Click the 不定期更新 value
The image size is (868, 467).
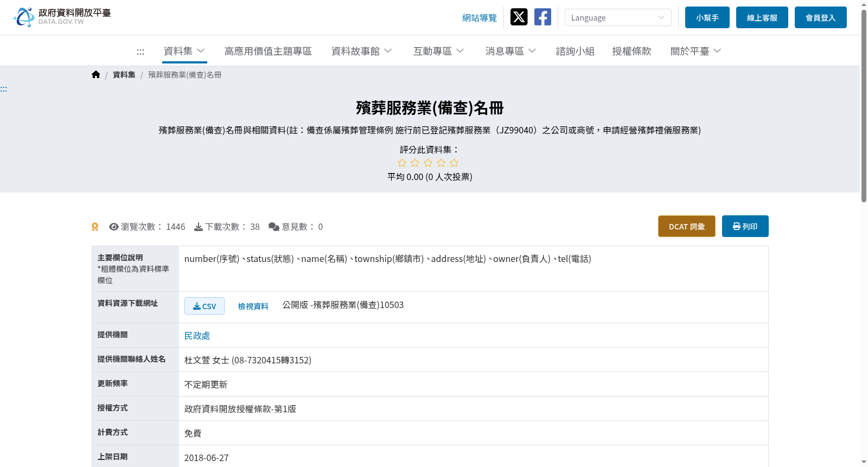206,385
